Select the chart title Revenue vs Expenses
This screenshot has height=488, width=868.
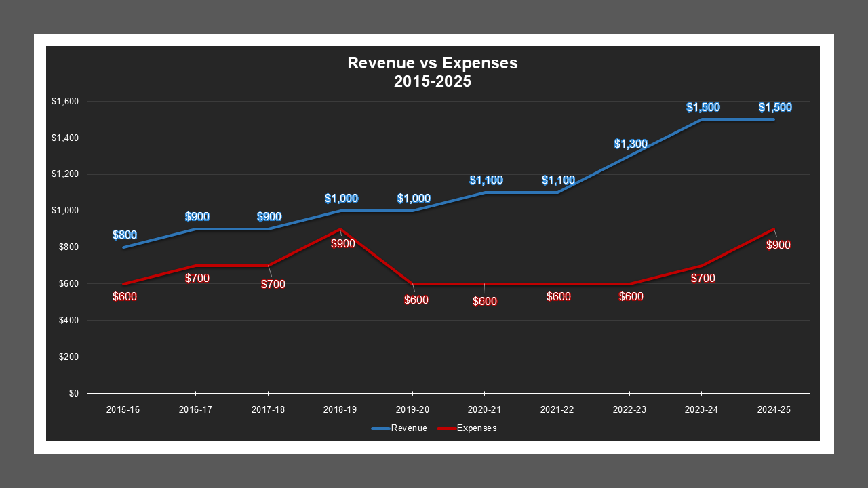pos(432,63)
